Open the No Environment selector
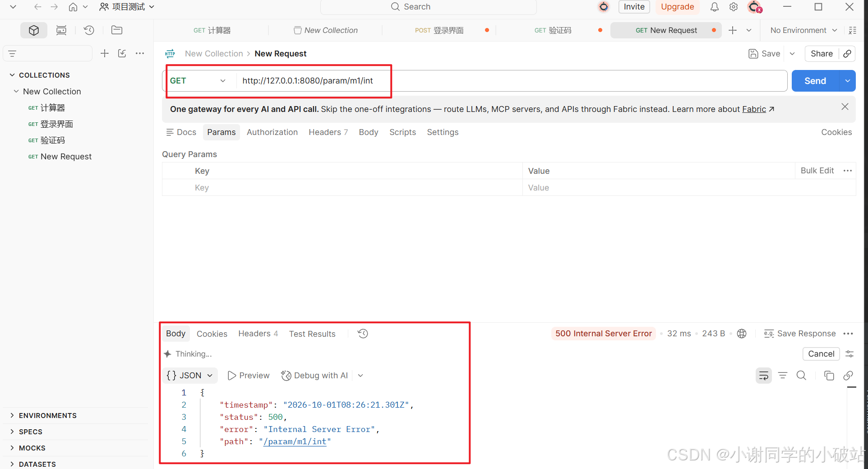Image resolution: width=868 pixels, height=469 pixels. pos(804,30)
